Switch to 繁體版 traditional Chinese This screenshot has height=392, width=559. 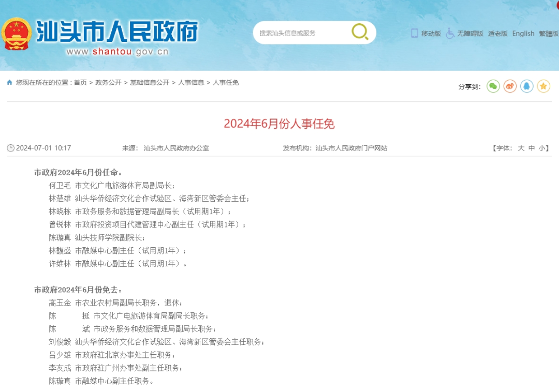(549, 34)
